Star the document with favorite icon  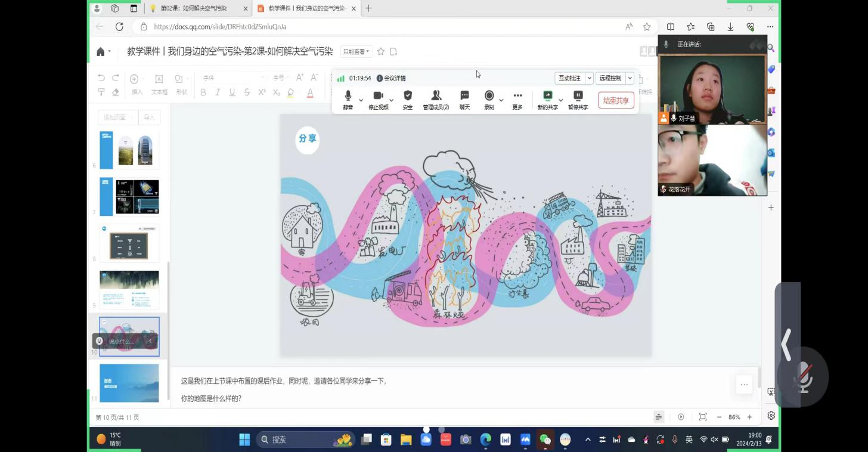[381, 52]
